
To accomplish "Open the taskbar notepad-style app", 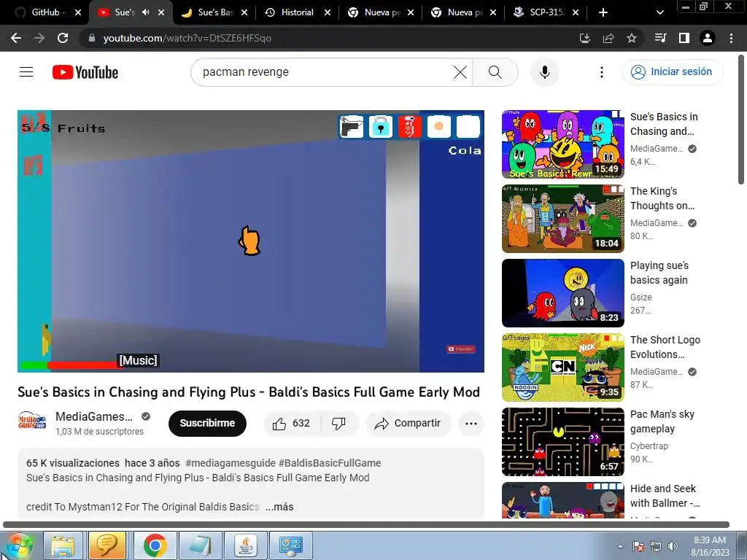I will 200,545.
